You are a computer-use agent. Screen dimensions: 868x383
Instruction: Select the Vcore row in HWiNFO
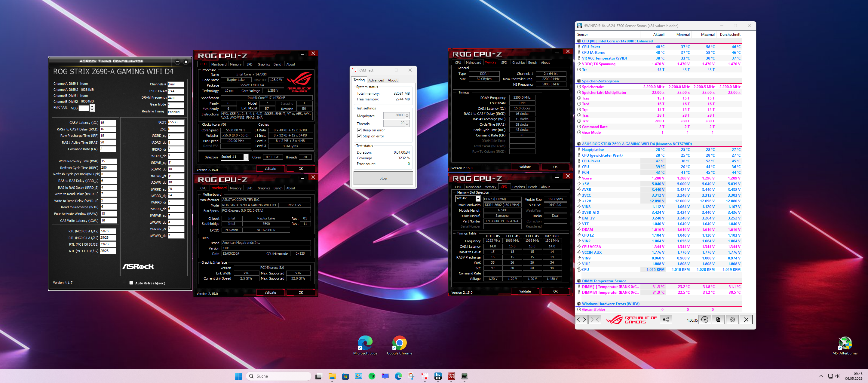click(659, 178)
